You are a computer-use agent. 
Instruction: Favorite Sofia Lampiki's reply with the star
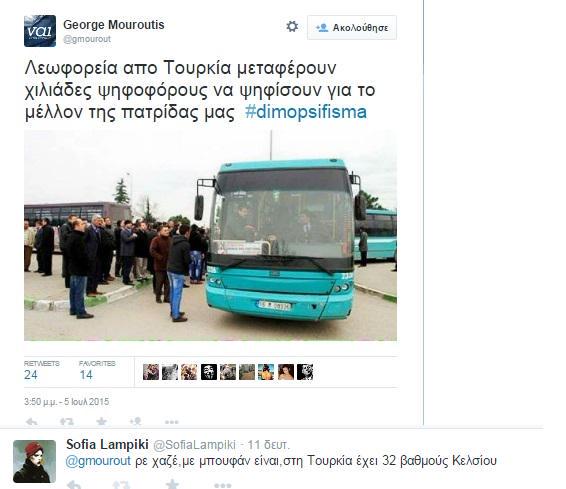coord(172,484)
